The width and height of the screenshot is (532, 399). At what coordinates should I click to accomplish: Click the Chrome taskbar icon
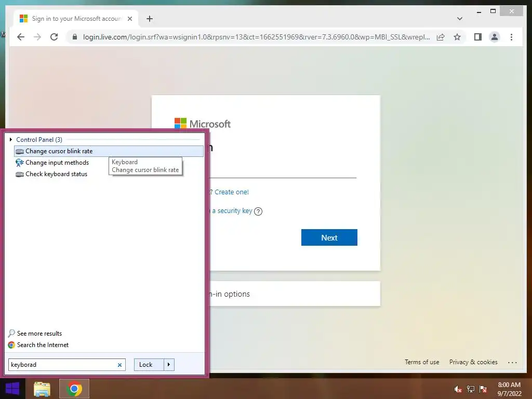(74, 389)
